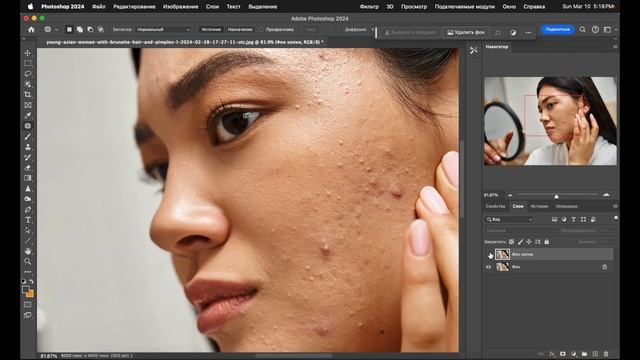The height and width of the screenshot is (360, 640).
Task: Click the Navigator zoom slider handle
Action: 556,196
